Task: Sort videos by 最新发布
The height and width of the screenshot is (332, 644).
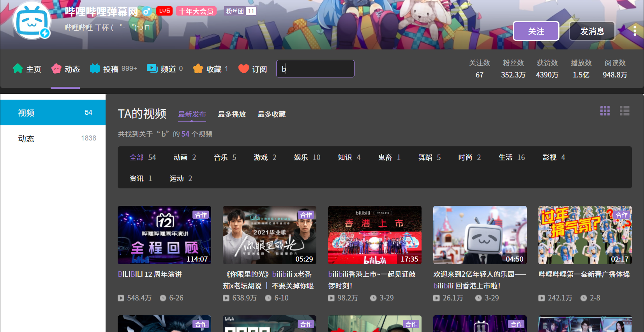Action: [x=192, y=114]
